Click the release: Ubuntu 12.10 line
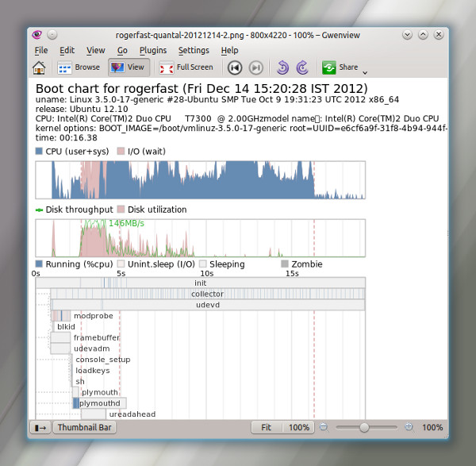476x466 pixels. [82, 109]
